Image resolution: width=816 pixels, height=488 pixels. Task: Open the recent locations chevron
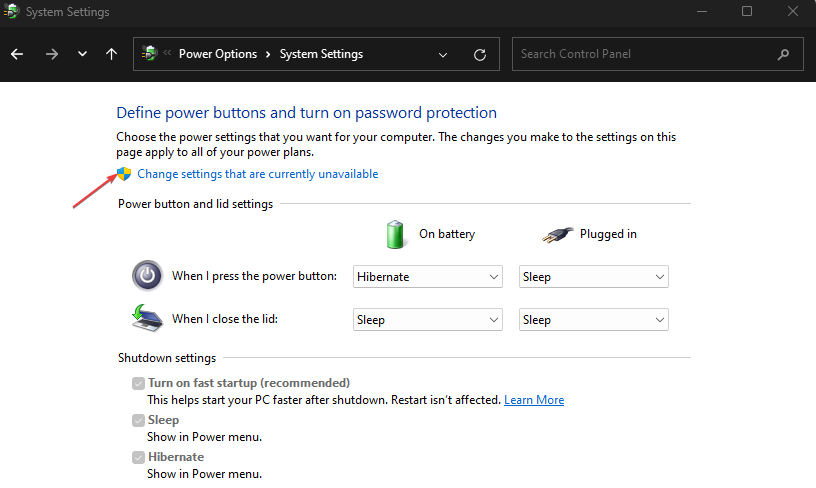82,54
